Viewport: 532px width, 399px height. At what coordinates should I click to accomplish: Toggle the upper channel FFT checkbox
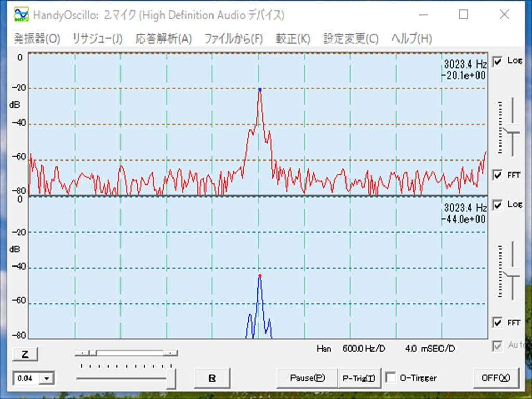click(x=498, y=175)
